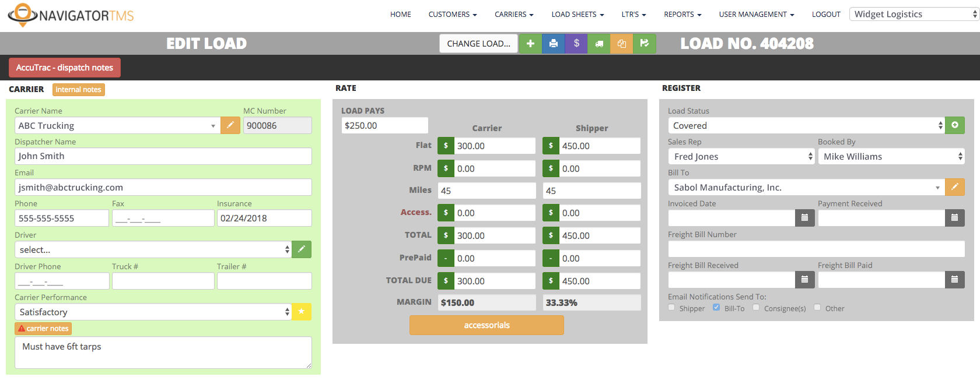
Task: Check the Consignee(s) notification checkbox
Action: coord(756,308)
